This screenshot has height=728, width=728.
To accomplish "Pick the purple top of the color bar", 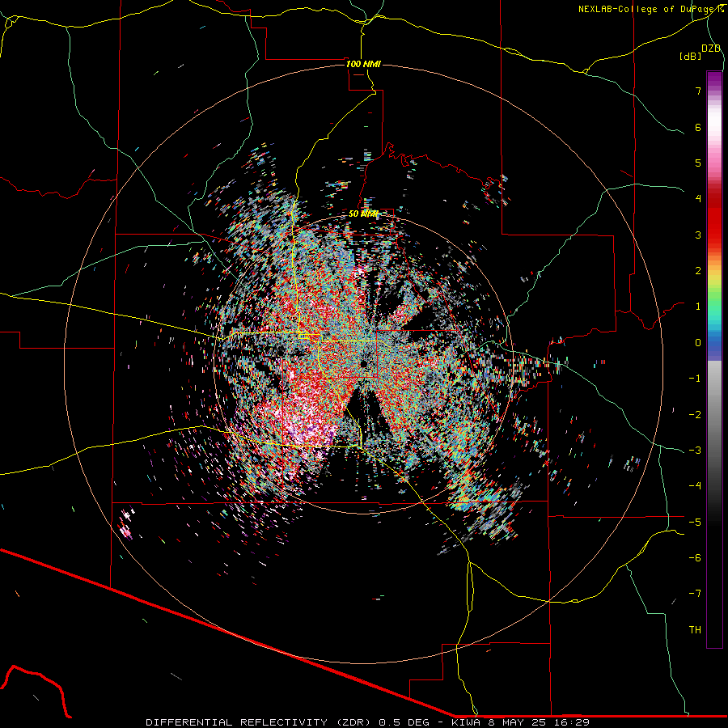I will 714,79.
